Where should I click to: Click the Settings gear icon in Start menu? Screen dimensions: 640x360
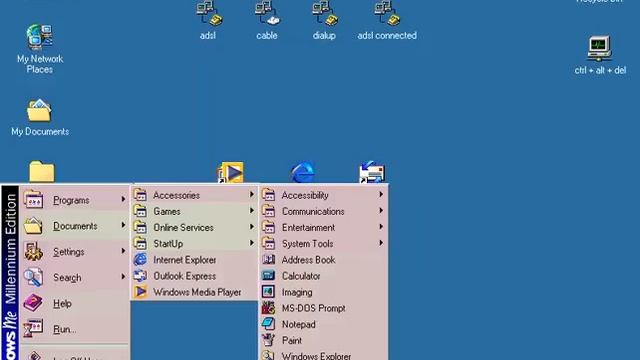tap(33, 252)
